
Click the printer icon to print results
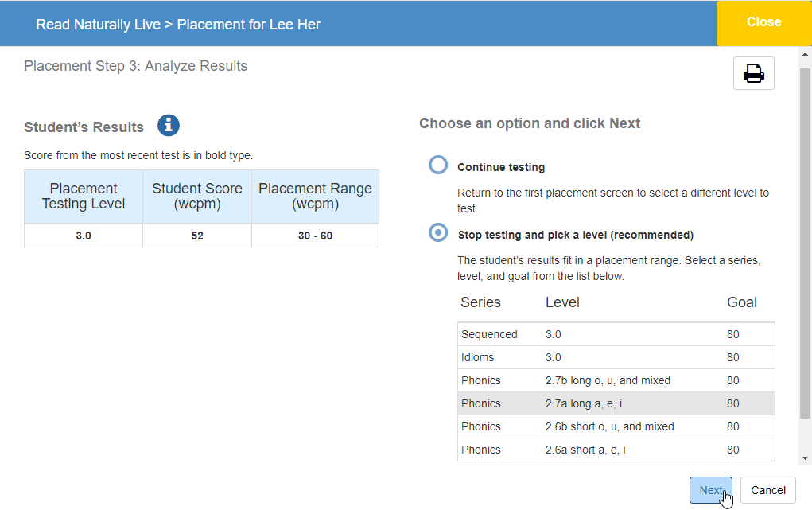tap(753, 73)
